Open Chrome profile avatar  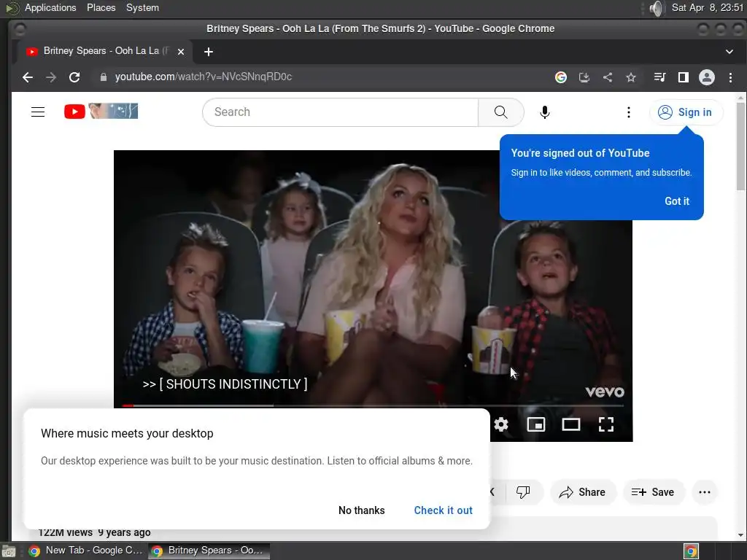click(x=706, y=77)
